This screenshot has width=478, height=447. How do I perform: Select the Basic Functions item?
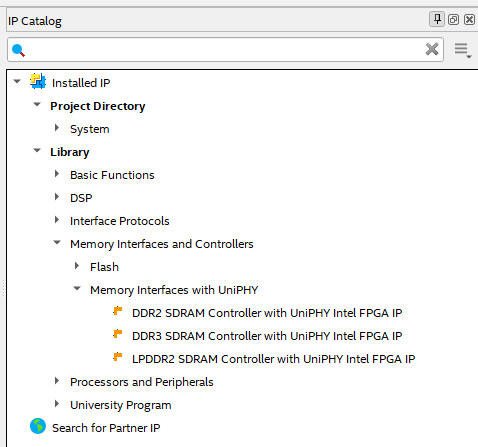(112, 175)
